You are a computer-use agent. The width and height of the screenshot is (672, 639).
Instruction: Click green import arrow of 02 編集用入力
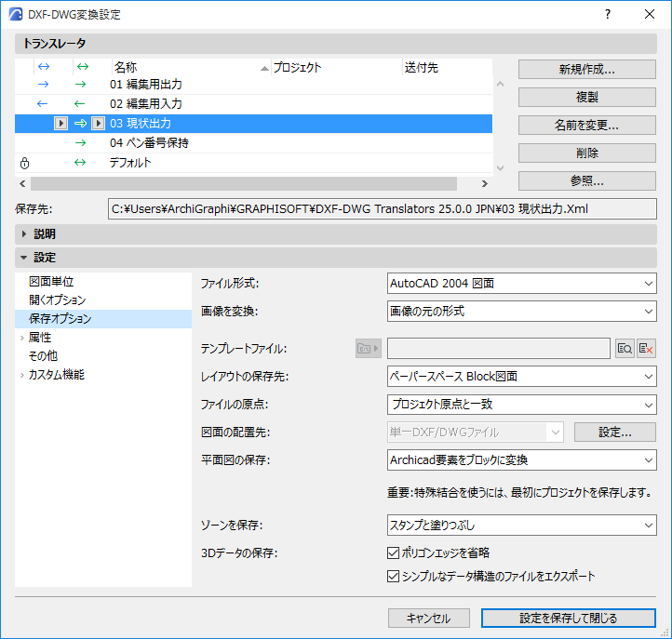click(x=79, y=103)
